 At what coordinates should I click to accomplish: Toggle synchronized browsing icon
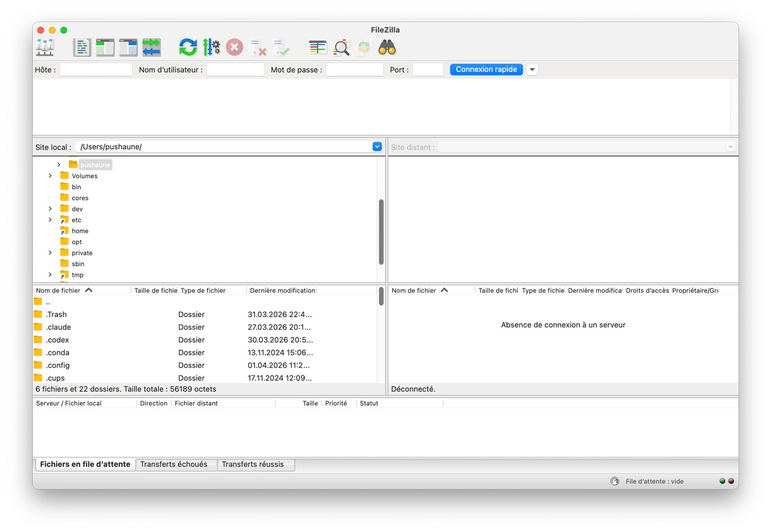364,47
